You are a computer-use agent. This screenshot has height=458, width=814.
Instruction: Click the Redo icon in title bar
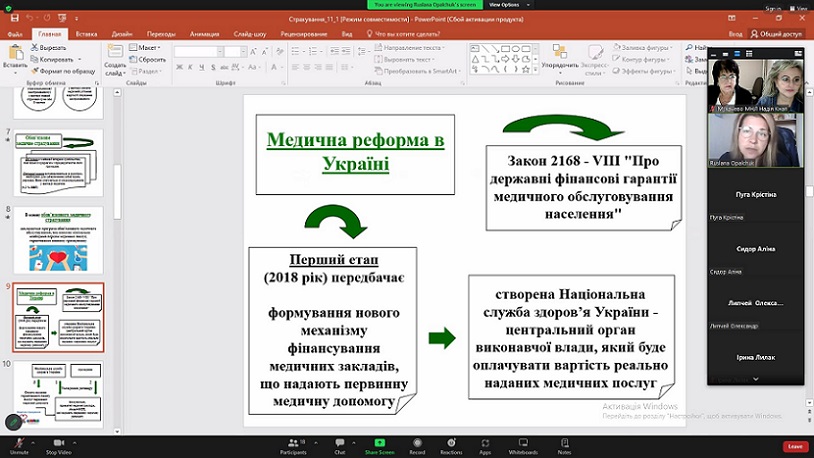[x=47, y=18]
